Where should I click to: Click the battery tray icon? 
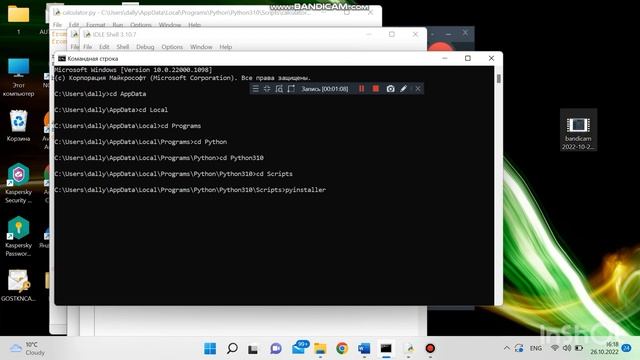coord(579,348)
